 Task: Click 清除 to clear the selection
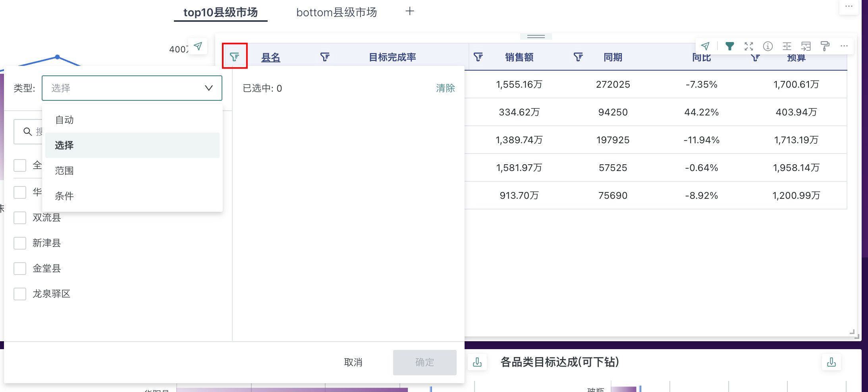(445, 88)
